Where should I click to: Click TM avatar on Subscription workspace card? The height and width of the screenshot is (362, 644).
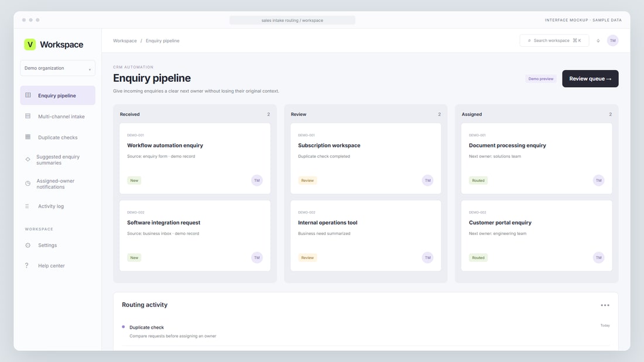coord(427,181)
